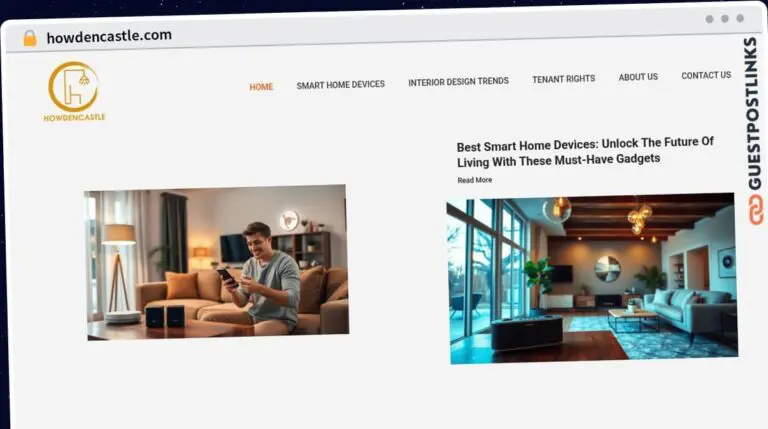Image resolution: width=768 pixels, height=429 pixels.
Task: Click the smartphone held by the man
Action: (x=224, y=276)
